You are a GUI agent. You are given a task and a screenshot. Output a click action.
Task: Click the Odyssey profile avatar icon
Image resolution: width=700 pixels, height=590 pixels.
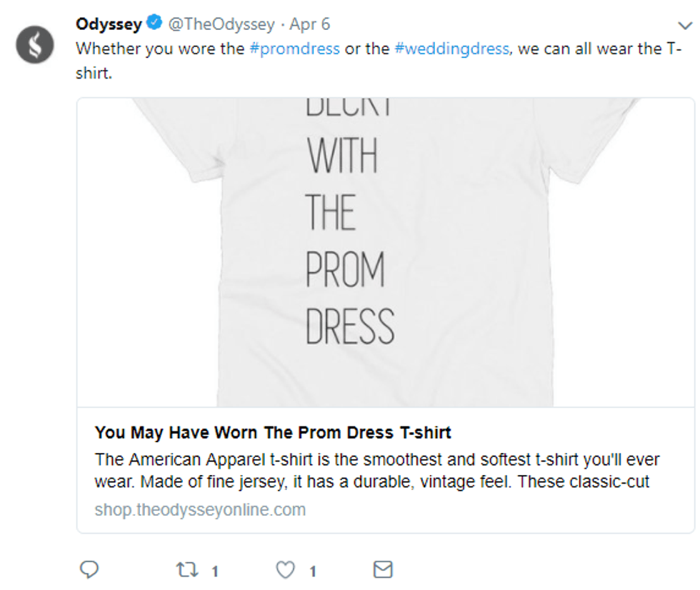pos(34,44)
